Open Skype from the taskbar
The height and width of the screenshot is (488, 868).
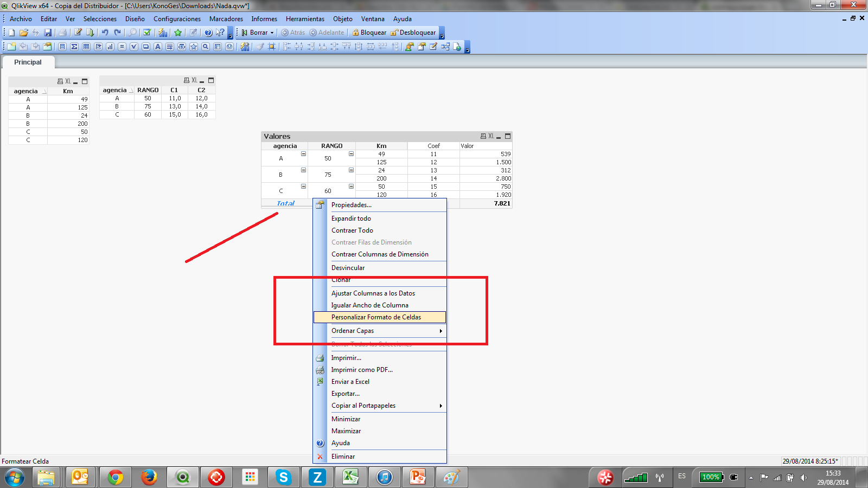click(x=283, y=477)
